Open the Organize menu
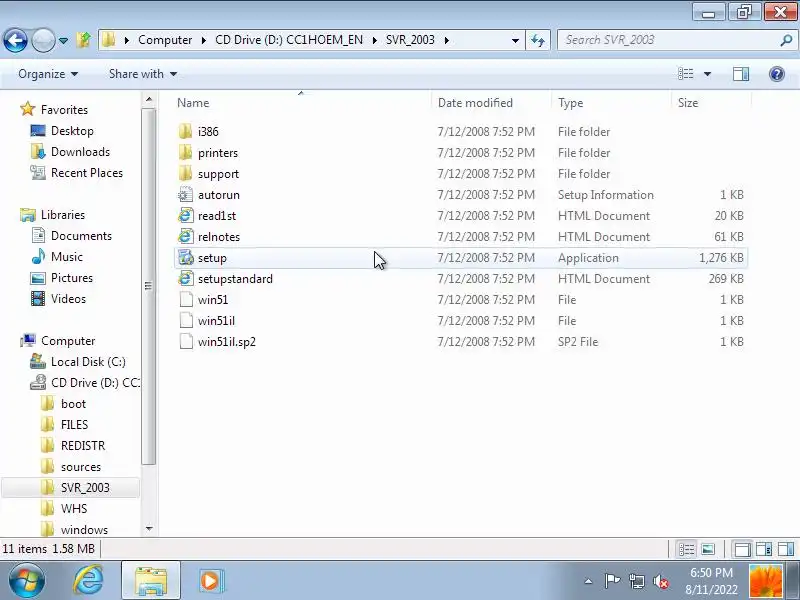Image resolution: width=800 pixels, height=600 pixels. click(48, 74)
